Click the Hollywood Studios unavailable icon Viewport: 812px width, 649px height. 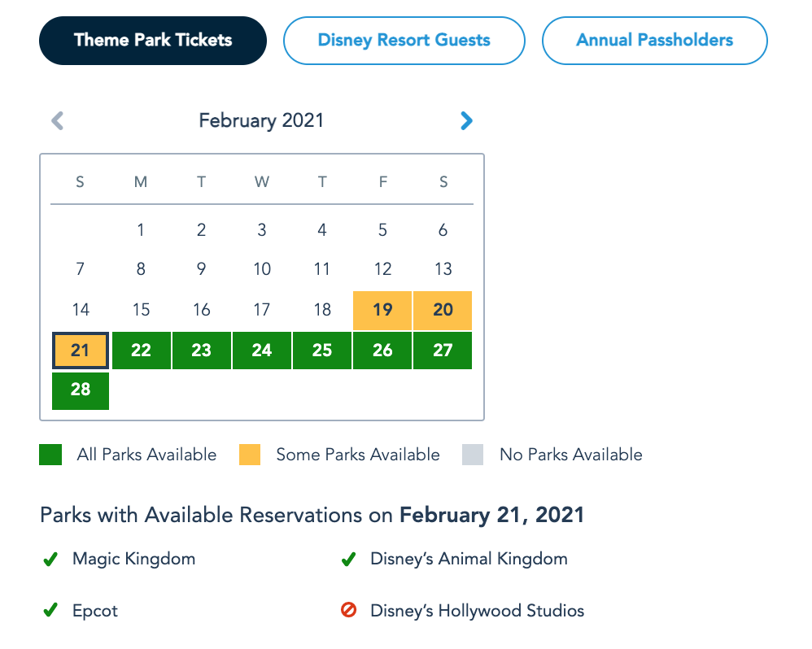tap(348, 611)
